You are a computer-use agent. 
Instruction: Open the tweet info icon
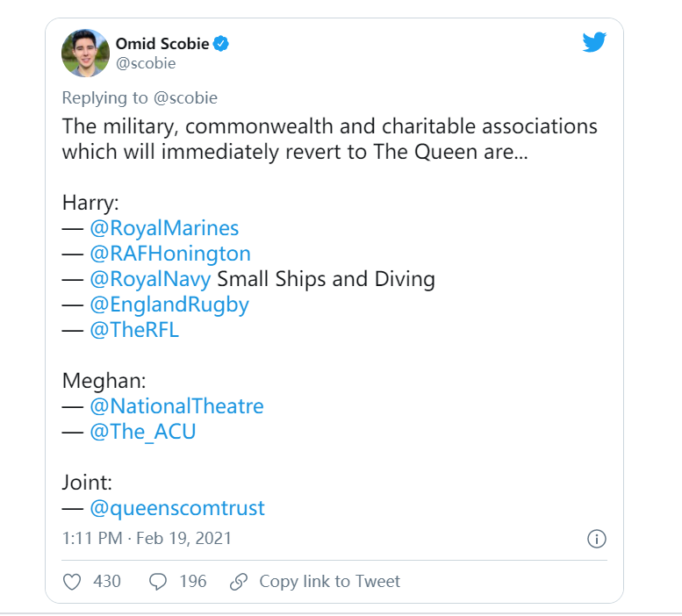(x=596, y=538)
